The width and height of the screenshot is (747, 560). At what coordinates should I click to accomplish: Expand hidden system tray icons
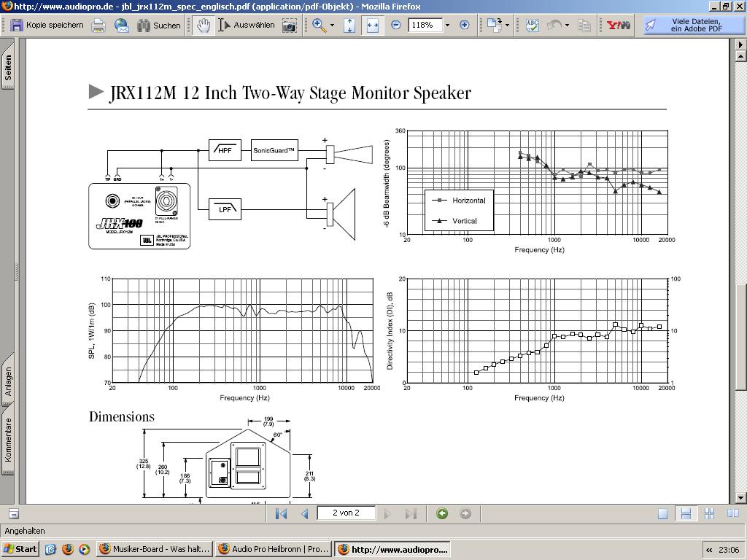(x=709, y=550)
